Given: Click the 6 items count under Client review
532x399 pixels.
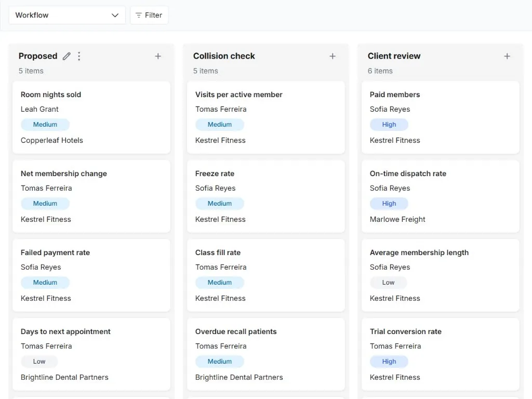Looking at the screenshot, I should tap(380, 71).
